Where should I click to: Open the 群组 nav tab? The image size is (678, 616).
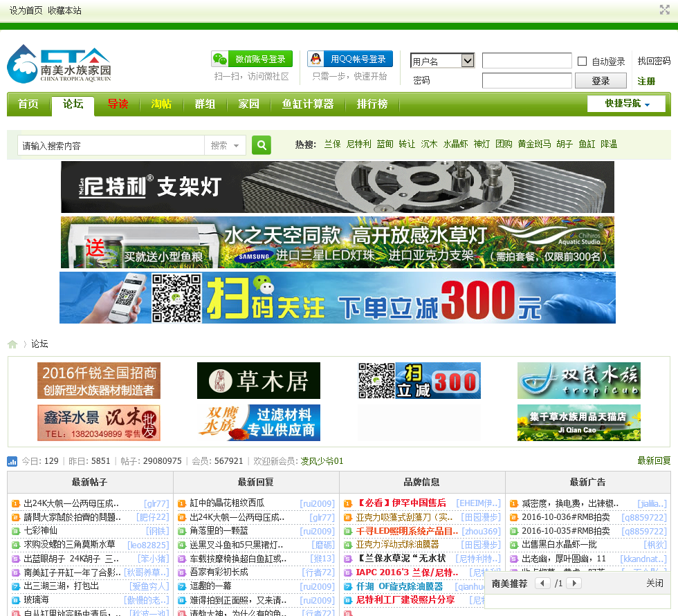click(x=205, y=104)
